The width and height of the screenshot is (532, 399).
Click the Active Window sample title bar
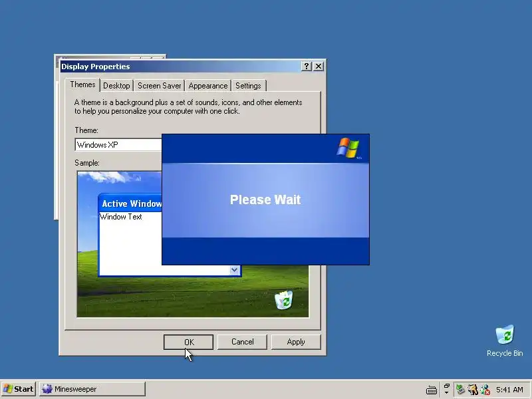130,203
